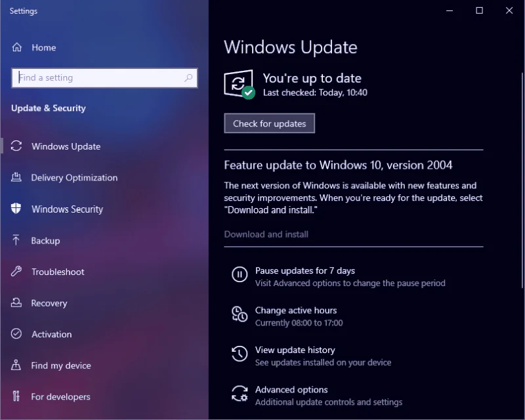Click the Backup up-arrow icon
The height and width of the screenshot is (420, 525).
pos(16,241)
